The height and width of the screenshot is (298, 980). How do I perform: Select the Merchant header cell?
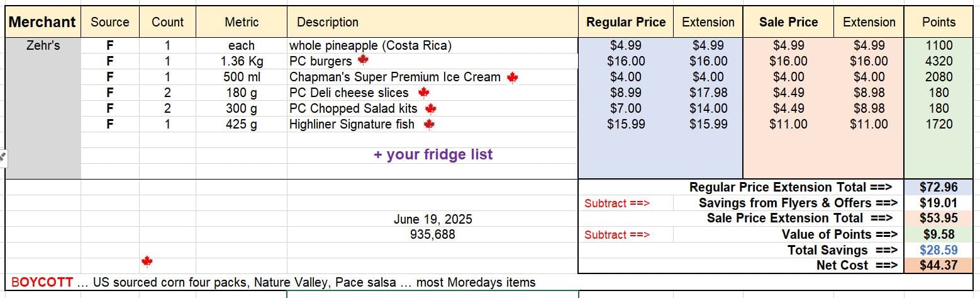tap(43, 22)
